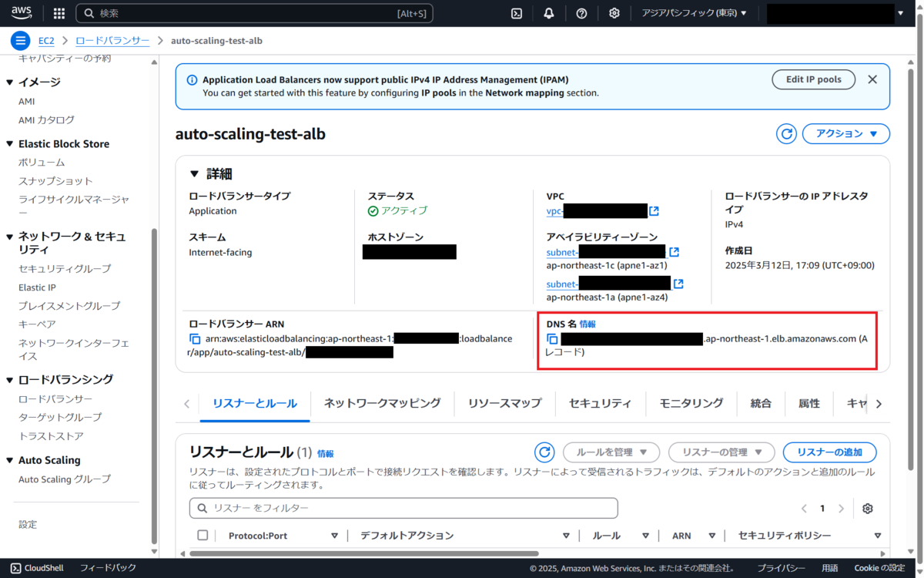The image size is (924, 578).
Task: Open 情報 link beside リスナーとルール heading
Action: (x=326, y=454)
